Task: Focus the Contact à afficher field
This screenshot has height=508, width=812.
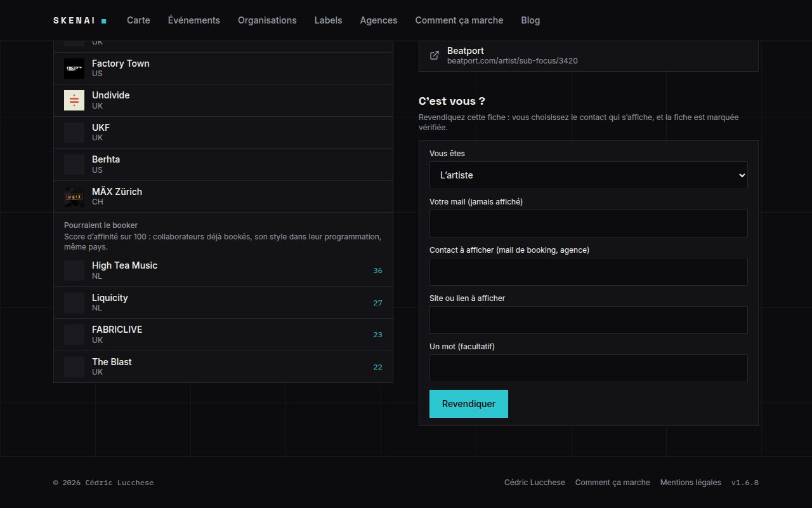Action: (589, 272)
